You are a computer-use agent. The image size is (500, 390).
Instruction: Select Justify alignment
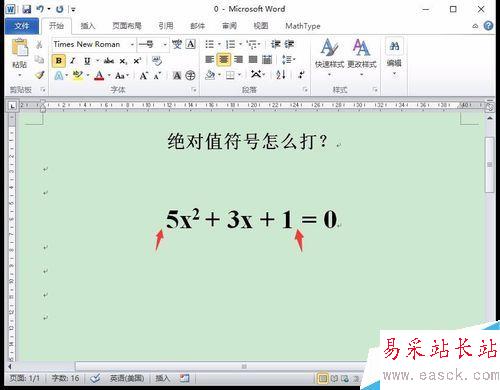click(253, 60)
